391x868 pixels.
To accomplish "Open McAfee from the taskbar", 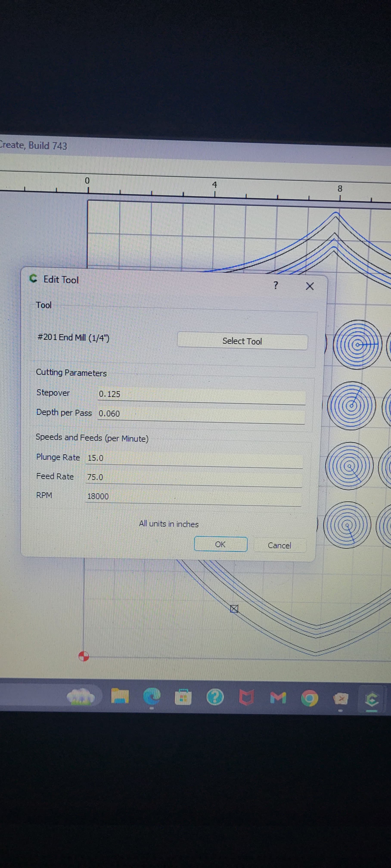I will (247, 698).
